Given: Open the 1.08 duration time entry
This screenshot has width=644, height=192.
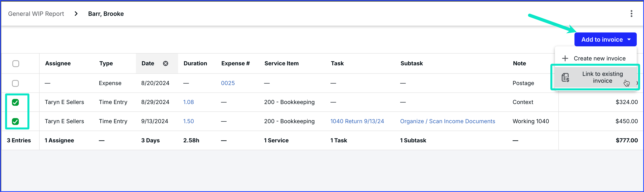Looking at the screenshot, I should [188, 102].
